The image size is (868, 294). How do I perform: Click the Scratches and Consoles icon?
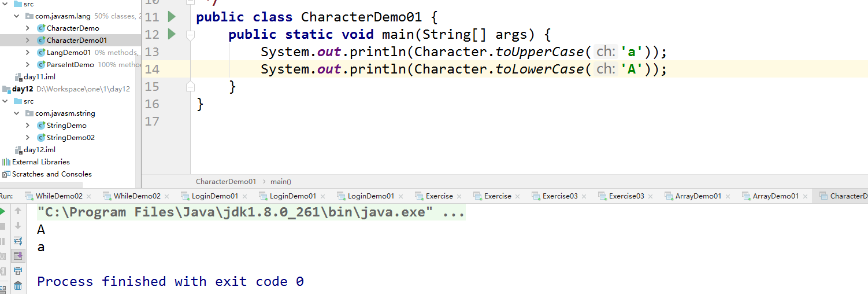point(6,174)
